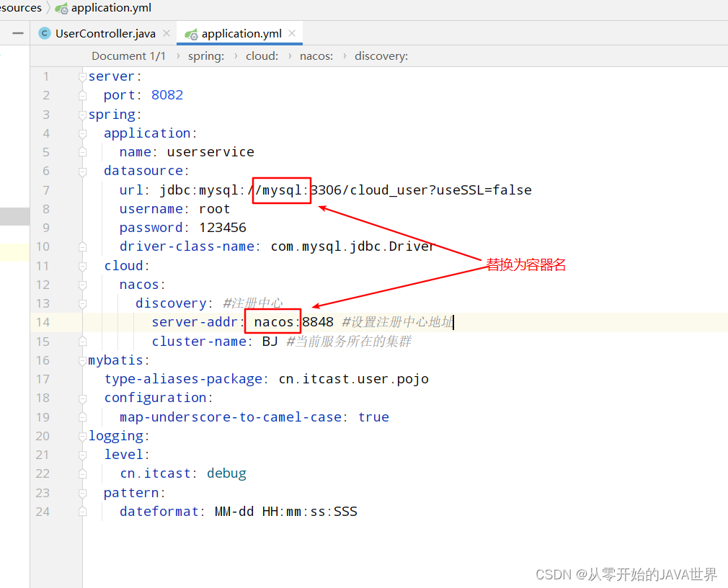Viewport: 728px width, 588px height.
Task: Click the jdbc:mysql url value
Action: point(346,190)
